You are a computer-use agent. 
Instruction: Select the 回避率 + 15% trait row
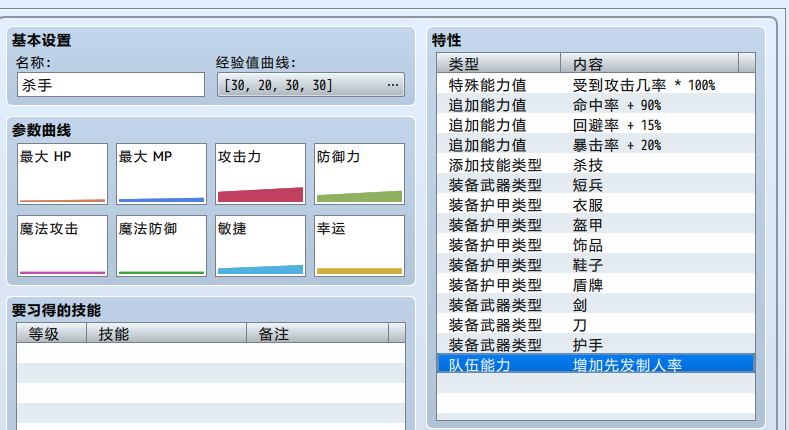pyautogui.click(x=596, y=125)
